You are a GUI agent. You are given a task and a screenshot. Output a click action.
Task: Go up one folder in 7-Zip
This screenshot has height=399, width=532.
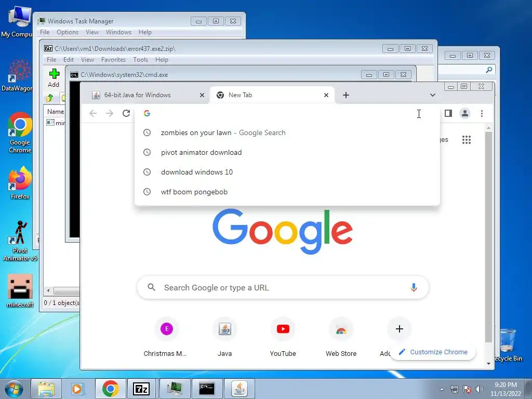pos(49,98)
